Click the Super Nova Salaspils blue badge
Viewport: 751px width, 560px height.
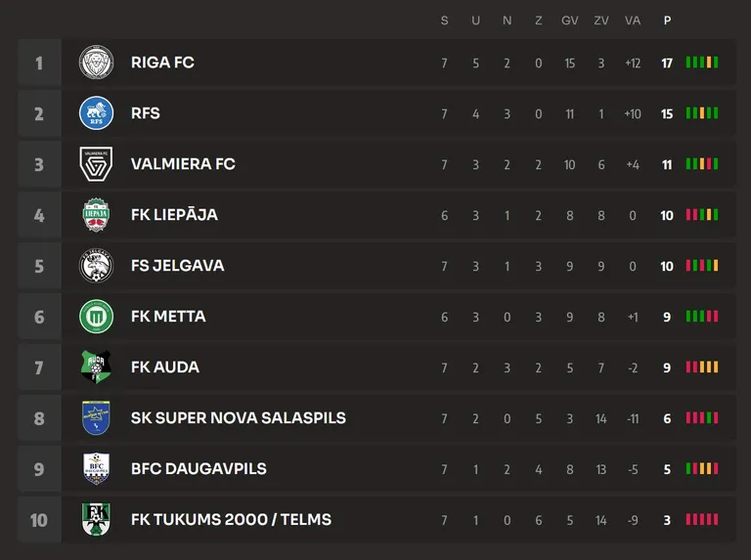(96, 418)
